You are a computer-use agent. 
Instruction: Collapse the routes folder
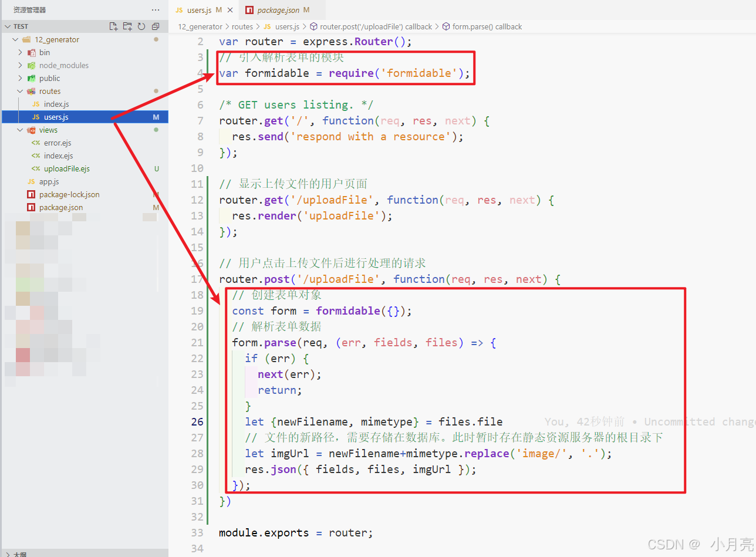[x=20, y=91]
